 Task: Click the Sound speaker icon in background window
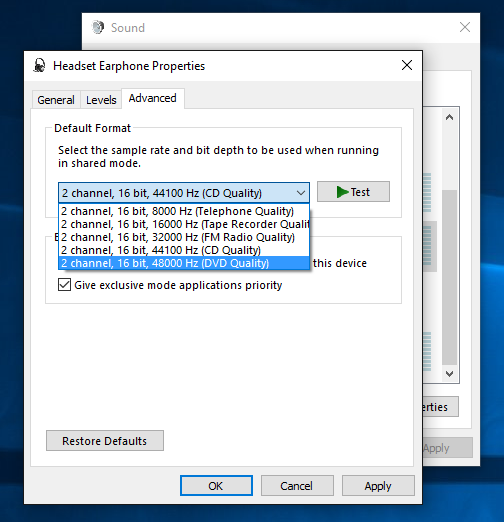pyautogui.click(x=98, y=27)
